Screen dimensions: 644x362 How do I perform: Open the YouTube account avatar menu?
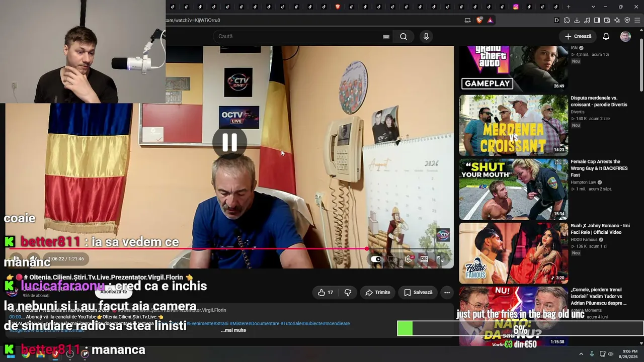pos(625,36)
